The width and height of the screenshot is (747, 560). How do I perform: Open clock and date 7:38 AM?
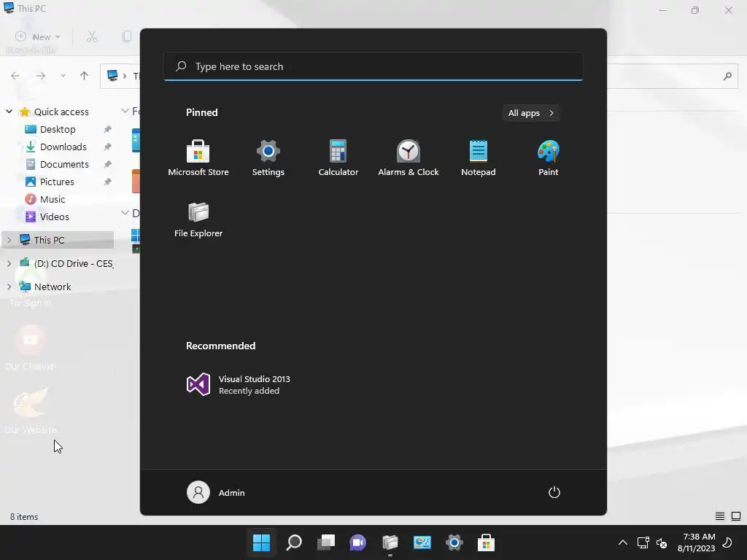pyautogui.click(x=697, y=542)
